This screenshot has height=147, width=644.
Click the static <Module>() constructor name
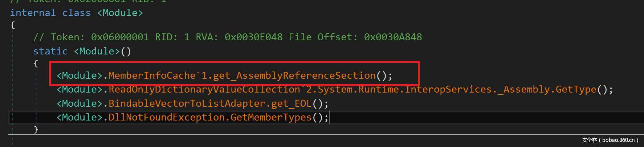97,51
